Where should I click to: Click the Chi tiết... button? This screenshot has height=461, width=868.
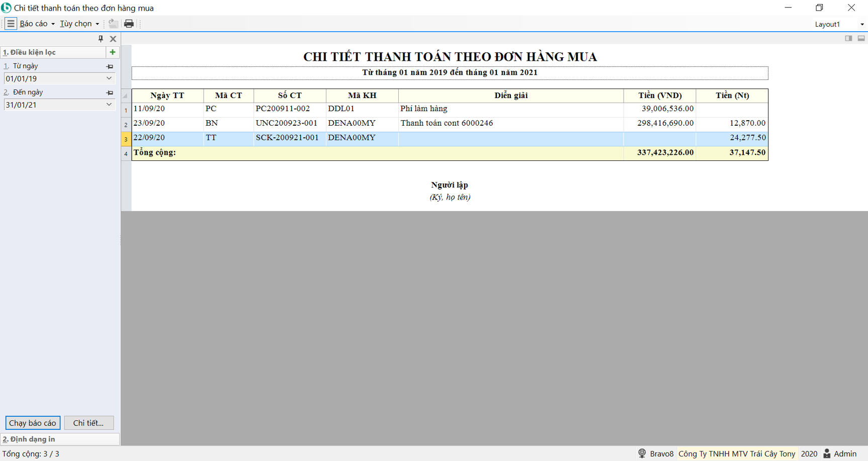click(89, 423)
